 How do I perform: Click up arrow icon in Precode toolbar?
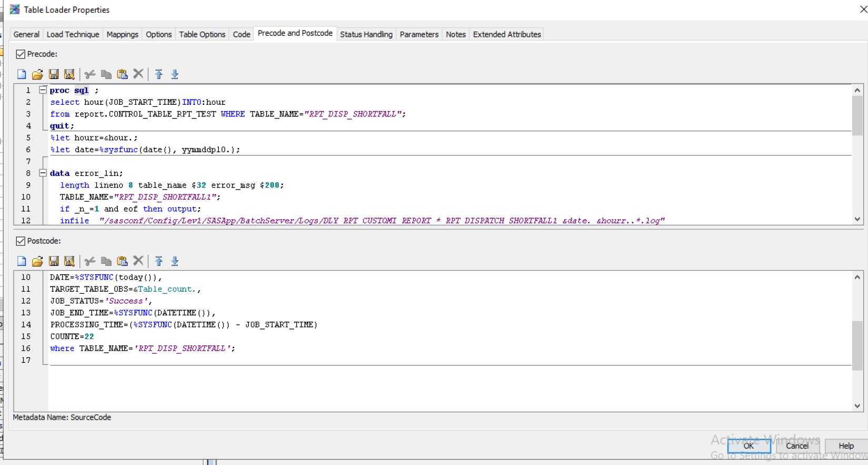tap(159, 74)
